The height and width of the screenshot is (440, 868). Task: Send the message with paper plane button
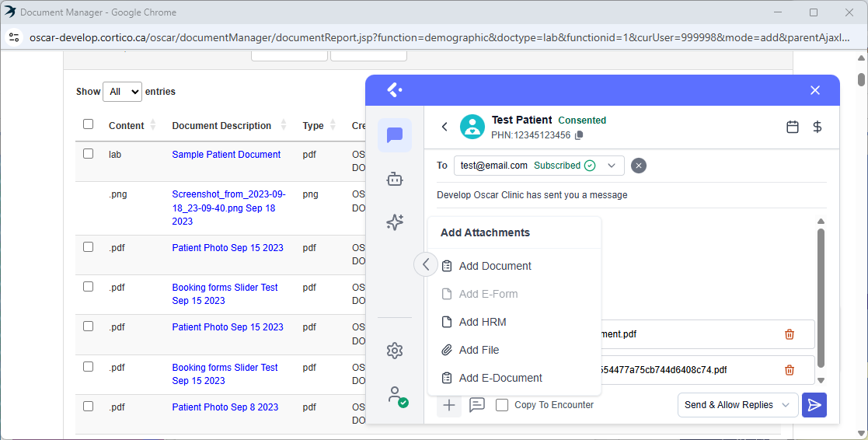[x=814, y=405]
